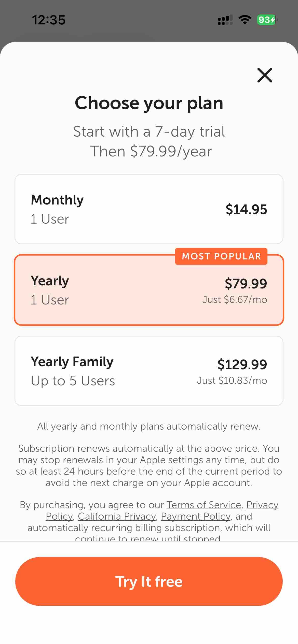Select the Yearly Family plan
The height and width of the screenshot is (644, 298).
tap(149, 371)
